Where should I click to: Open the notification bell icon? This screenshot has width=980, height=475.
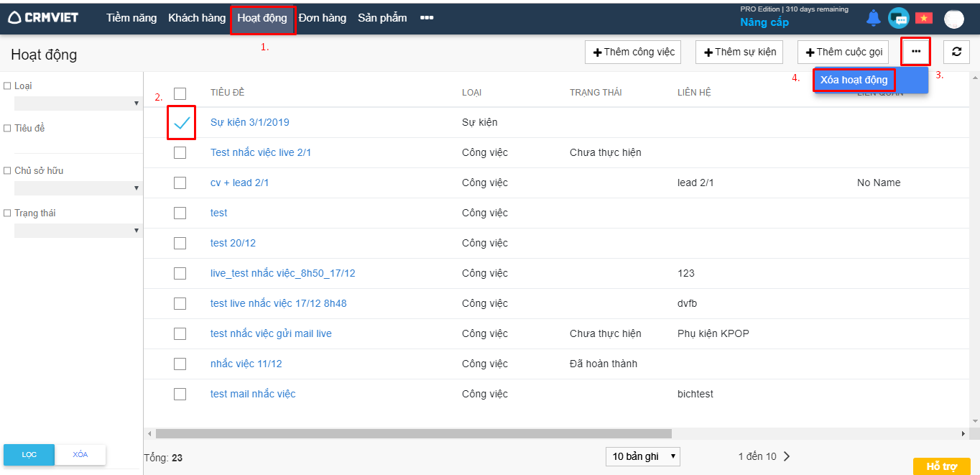click(873, 19)
